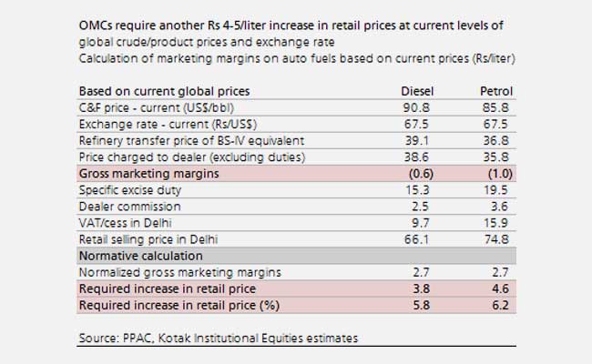Select the 'Refinery transfer price of BS-IV equivalent' label

(x=191, y=139)
